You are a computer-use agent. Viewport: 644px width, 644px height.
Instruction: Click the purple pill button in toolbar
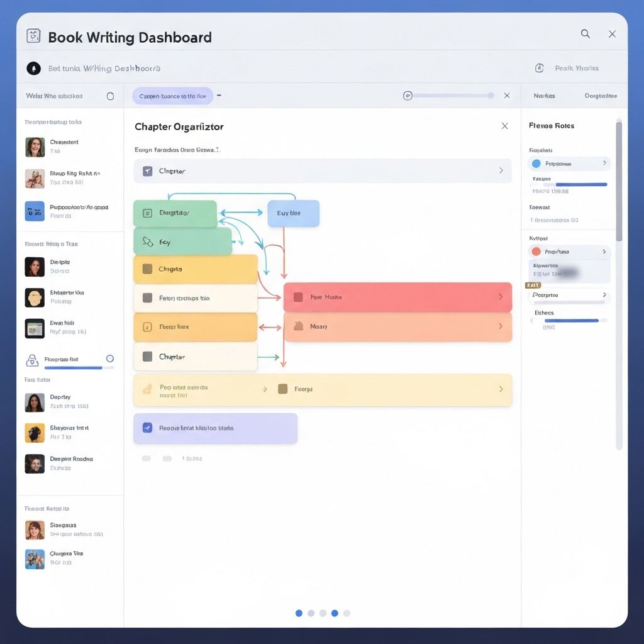pyautogui.click(x=172, y=96)
